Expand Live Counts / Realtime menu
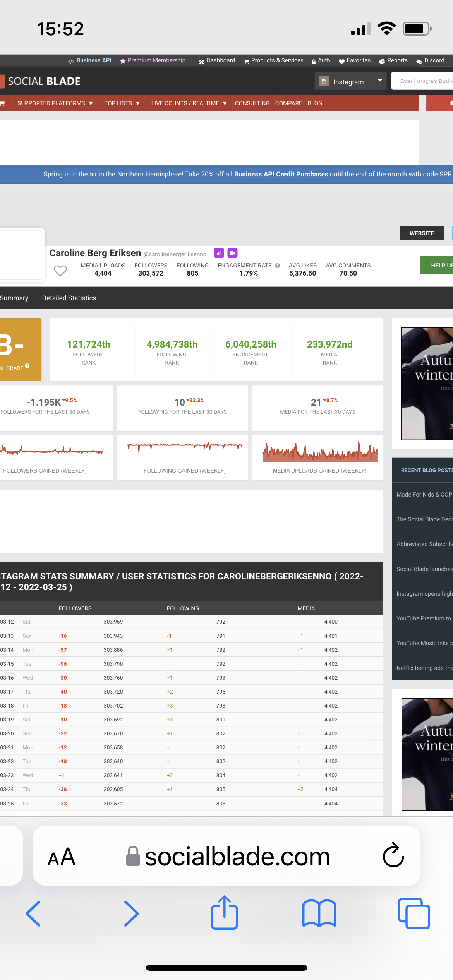453x980 pixels. (189, 103)
